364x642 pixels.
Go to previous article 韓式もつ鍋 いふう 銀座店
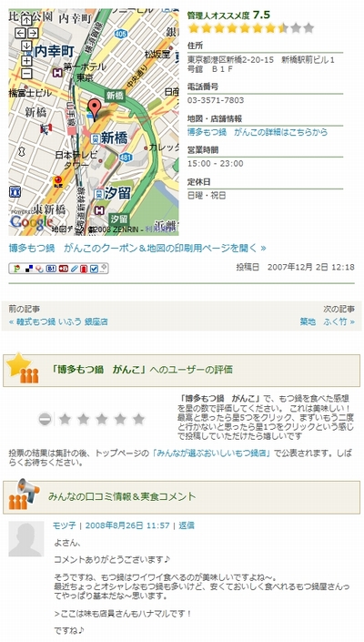(58, 321)
